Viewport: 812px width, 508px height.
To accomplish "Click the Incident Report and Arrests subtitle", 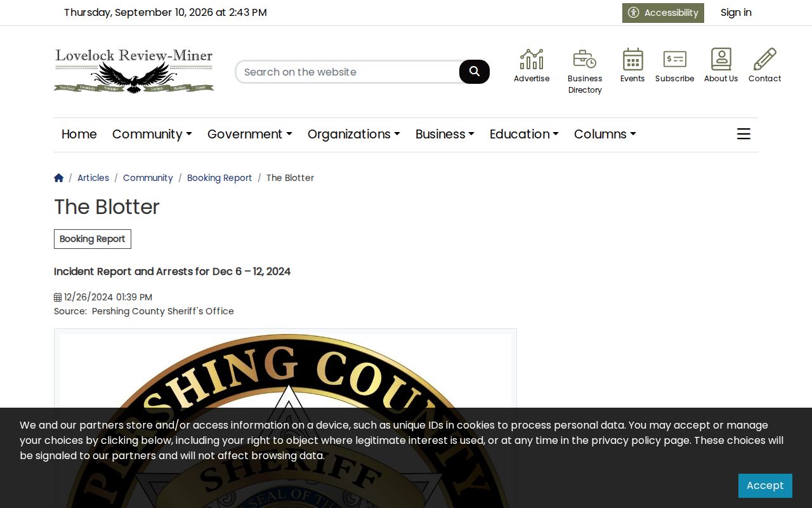I will (172, 271).
